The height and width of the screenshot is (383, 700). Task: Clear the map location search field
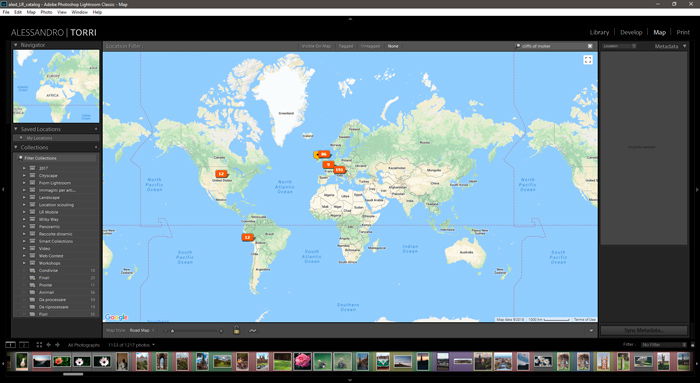[590, 46]
